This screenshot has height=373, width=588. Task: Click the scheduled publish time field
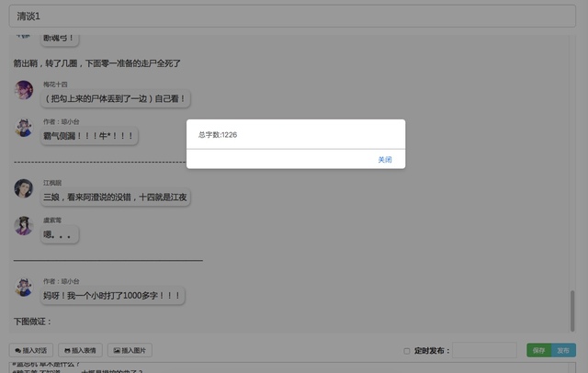pos(484,351)
